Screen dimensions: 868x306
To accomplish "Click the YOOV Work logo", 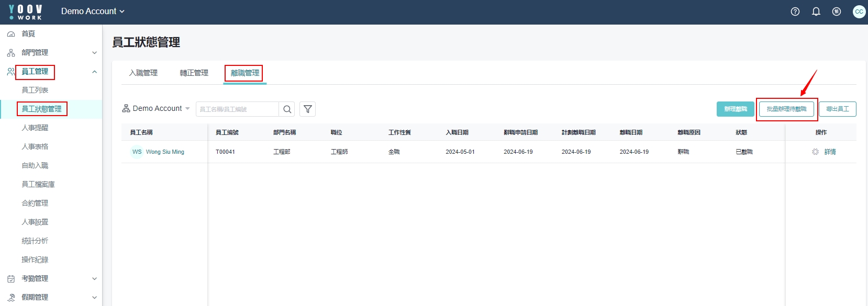I will click(x=26, y=12).
